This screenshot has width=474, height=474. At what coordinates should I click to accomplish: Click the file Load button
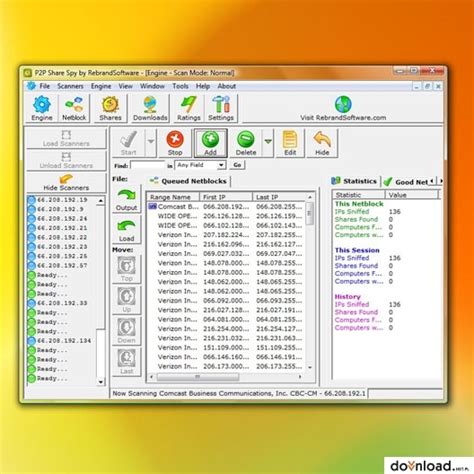[126, 230]
